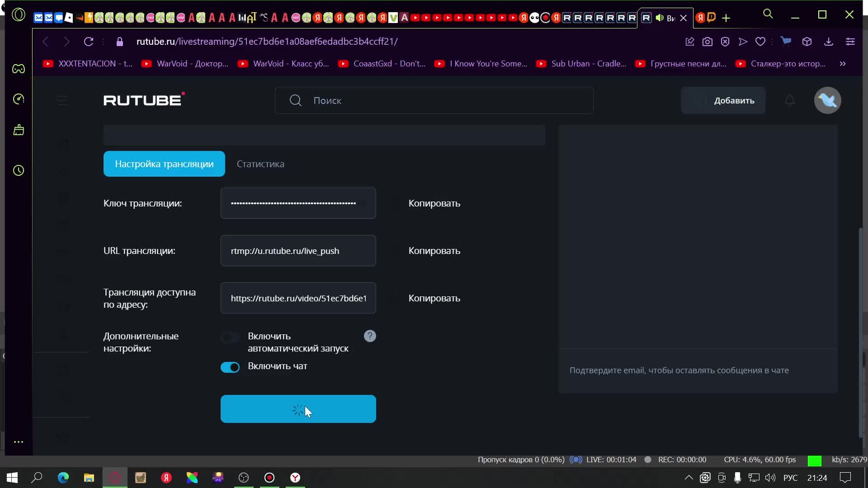868x488 pixels.
Task: Expand the hidden bookmarks chevron
Action: 843,64
